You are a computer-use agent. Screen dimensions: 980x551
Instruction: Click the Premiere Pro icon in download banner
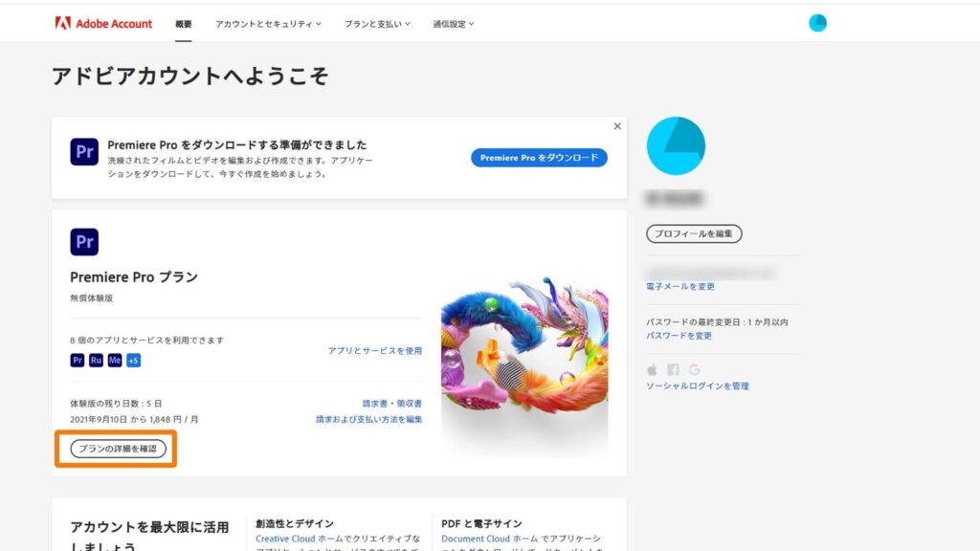tap(84, 152)
